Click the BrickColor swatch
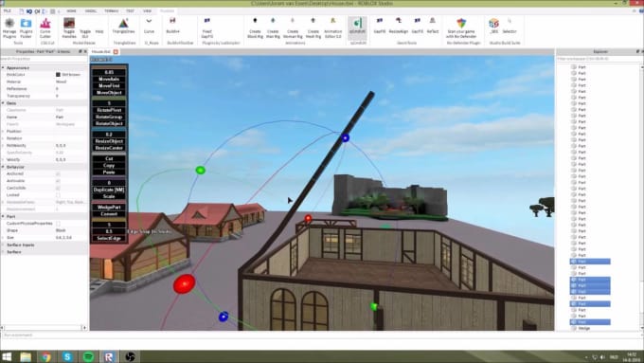 [x=58, y=75]
